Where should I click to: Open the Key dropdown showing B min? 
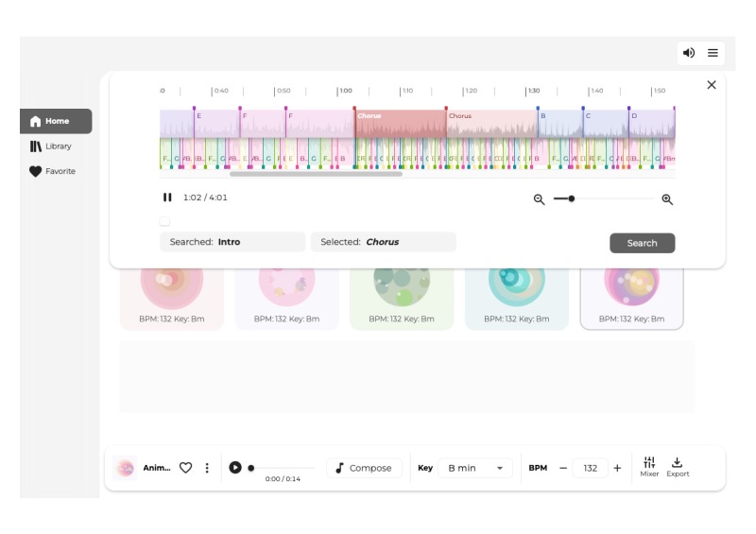pos(474,468)
